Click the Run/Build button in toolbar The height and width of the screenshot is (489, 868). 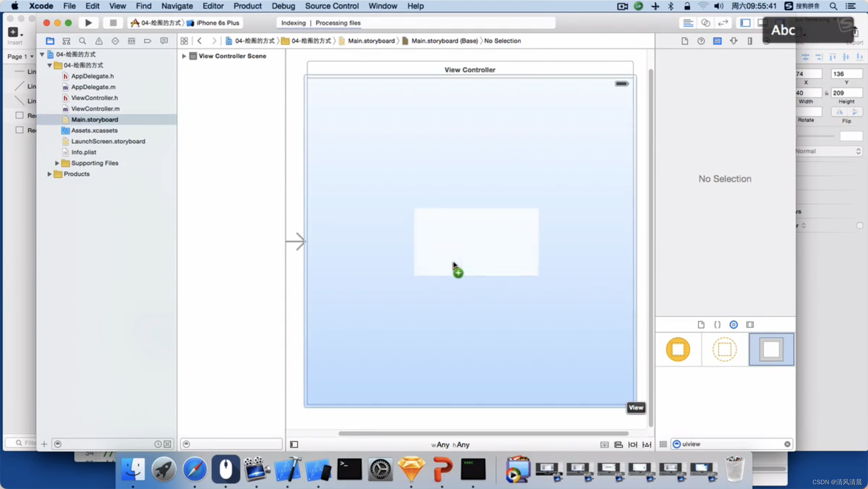click(x=88, y=23)
